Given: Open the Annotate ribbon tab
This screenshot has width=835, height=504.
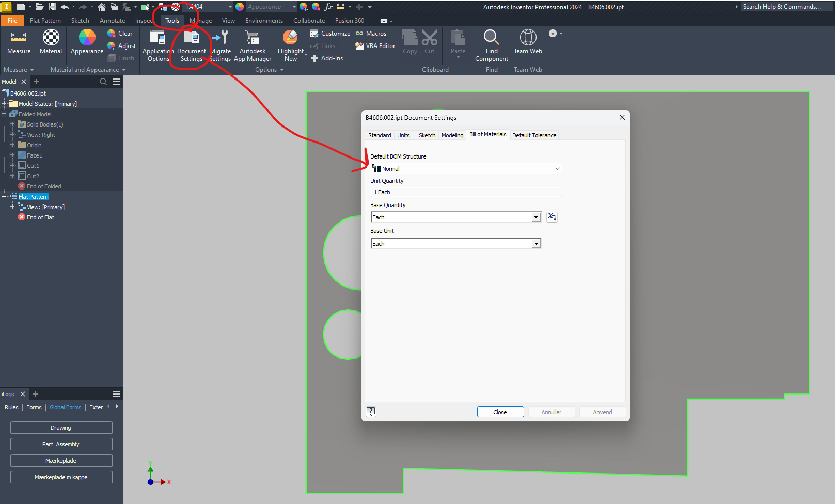Looking at the screenshot, I should coord(112,20).
